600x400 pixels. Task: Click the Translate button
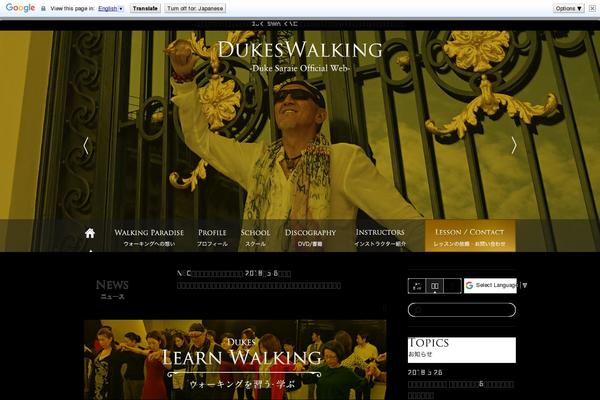point(145,8)
